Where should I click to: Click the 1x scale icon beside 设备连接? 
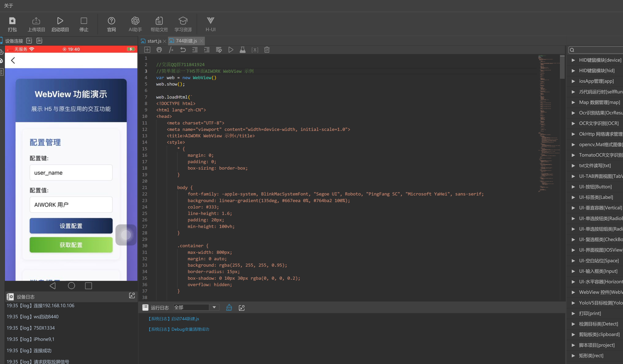point(29,40)
